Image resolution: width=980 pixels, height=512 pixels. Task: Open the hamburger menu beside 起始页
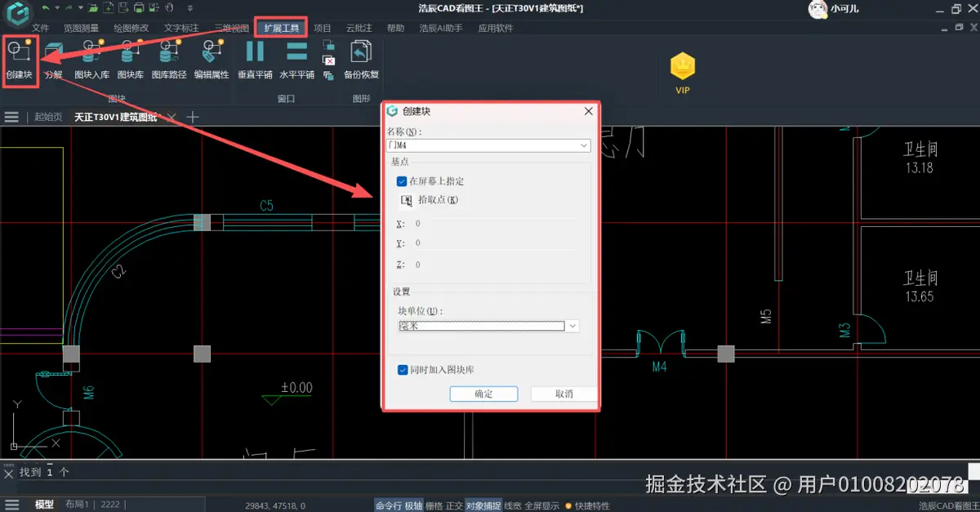click(x=11, y=117)
